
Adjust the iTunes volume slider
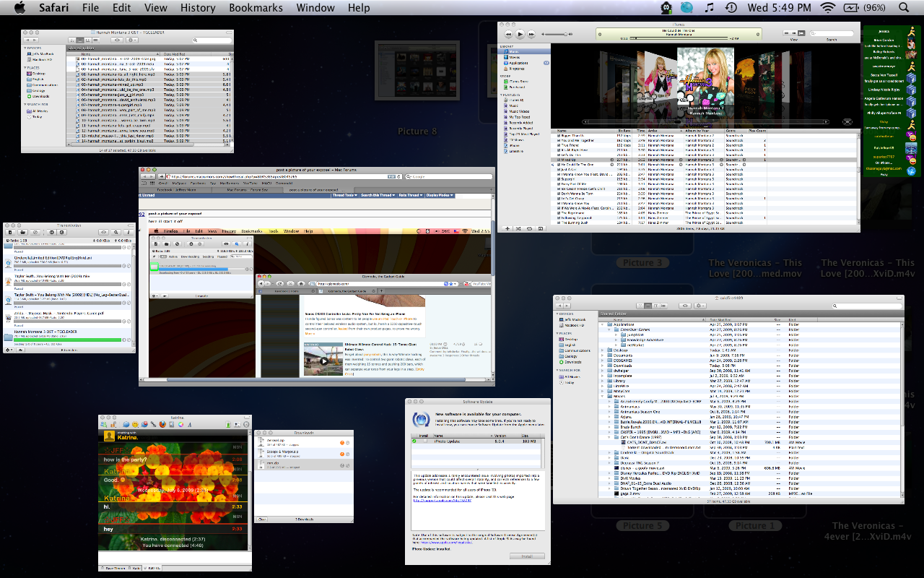pyautogui.click(x=557, y=34)
